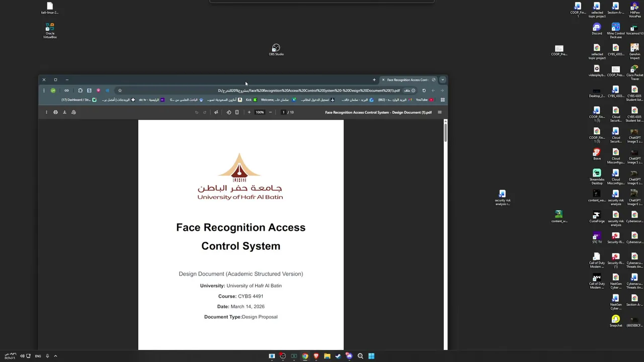Screen dimensions: 644x362
Task: Select the Discord desktop shortcut
Action: (x=597, y=29)
